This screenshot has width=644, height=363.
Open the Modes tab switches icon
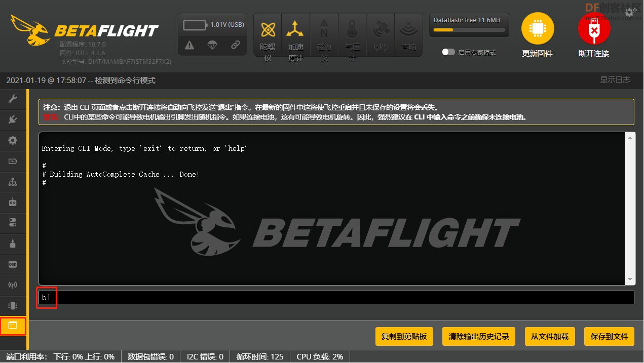point(13,223)
